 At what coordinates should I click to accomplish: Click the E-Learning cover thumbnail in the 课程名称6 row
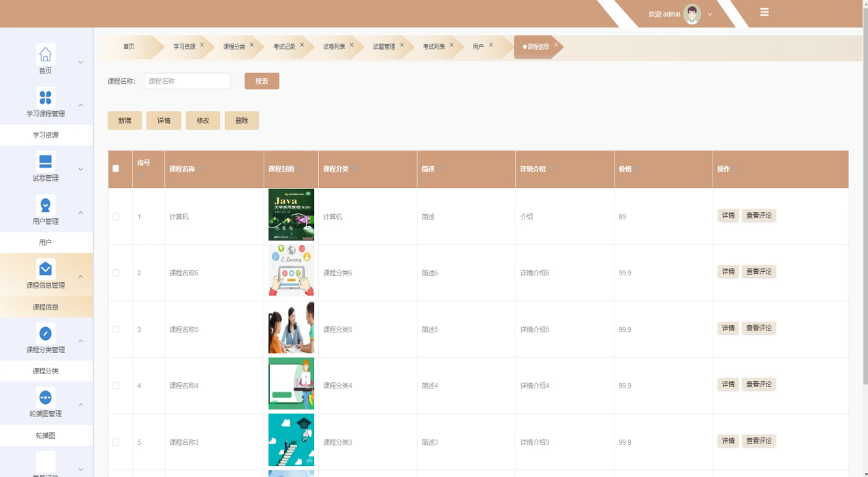[x=291, y=271]
